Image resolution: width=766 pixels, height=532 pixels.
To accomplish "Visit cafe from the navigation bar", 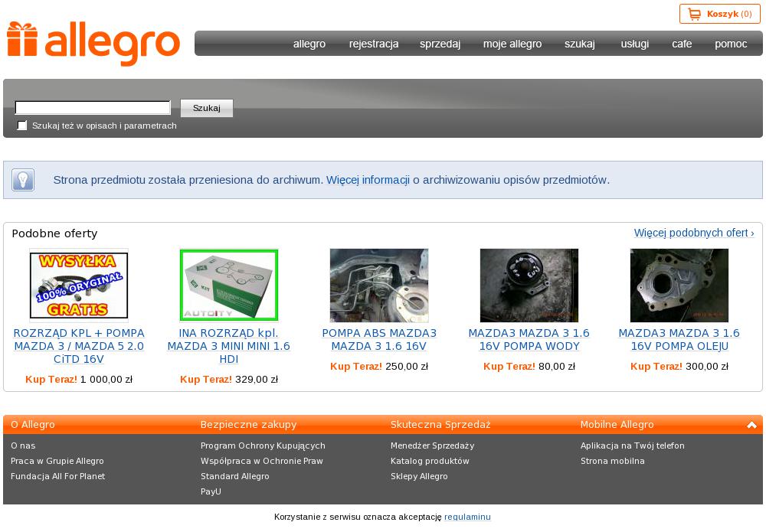I will [x=682, y=44].
